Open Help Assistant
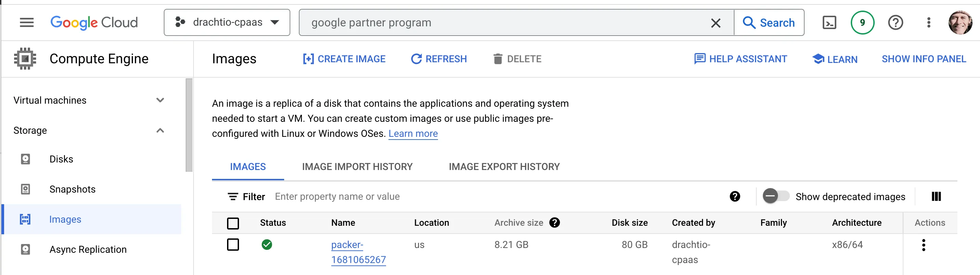Viewport: 980px width, 275px height. tap(740, 59)
